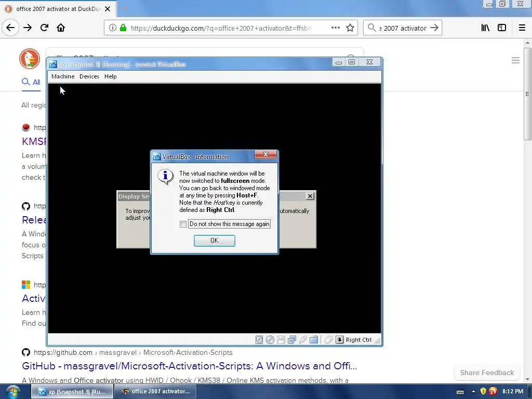Open page actions three-dot menu
The height and width of the screenshot is (399, 532).
pos(336,28)
